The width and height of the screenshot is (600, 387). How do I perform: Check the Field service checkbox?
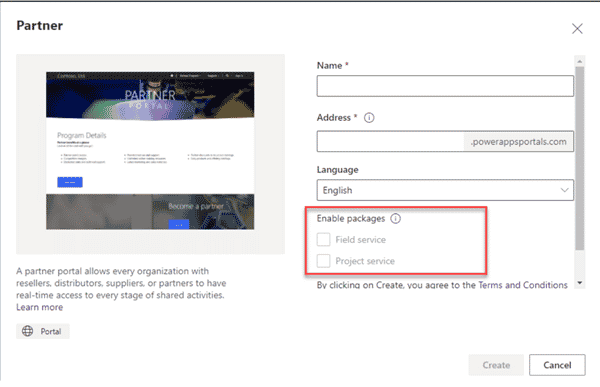coord(323,240)
